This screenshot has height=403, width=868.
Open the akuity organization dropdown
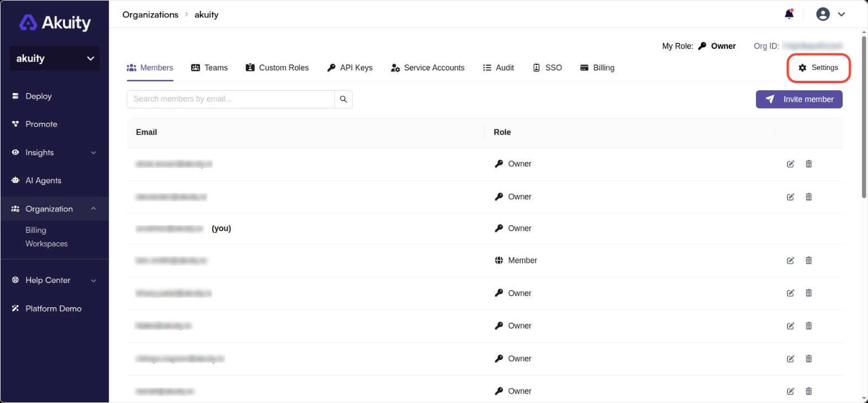[55, 58]
